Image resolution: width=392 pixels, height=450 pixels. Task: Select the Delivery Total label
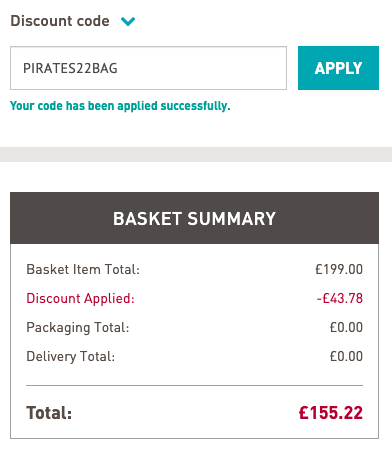coord(71,357)
